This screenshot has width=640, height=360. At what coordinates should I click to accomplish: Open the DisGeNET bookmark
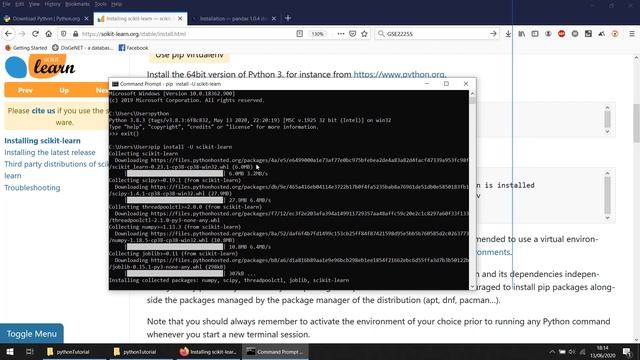pos(83,48)
